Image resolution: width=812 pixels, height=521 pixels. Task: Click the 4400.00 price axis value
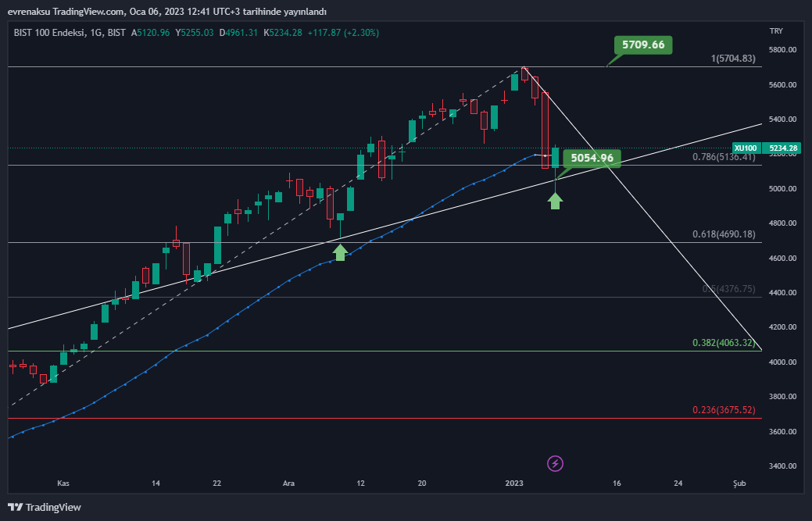pyautogui.click(x=783, y=293)
